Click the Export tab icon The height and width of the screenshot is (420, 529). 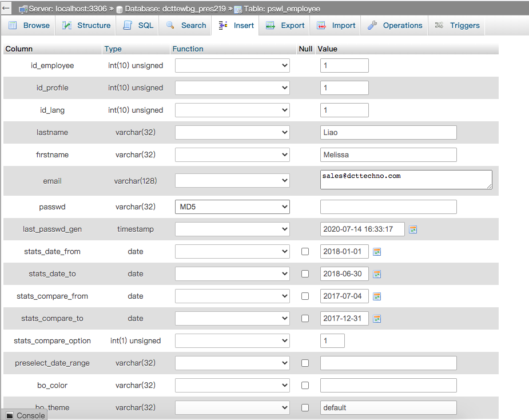point(271,25)
